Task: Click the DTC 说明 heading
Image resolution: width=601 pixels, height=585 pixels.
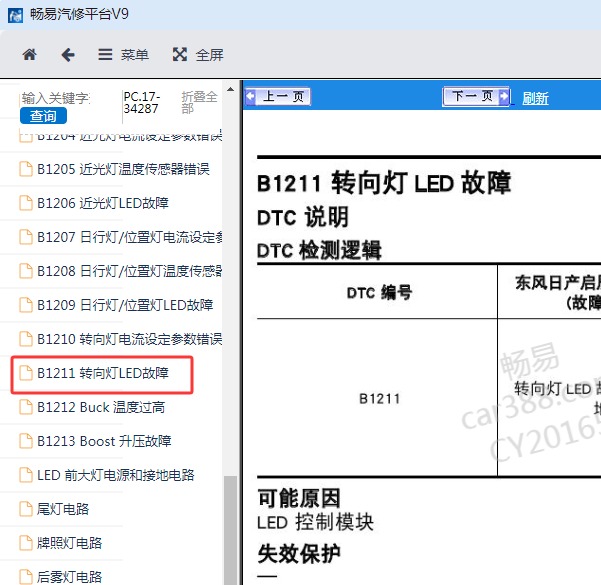Action: click(303, 217)
